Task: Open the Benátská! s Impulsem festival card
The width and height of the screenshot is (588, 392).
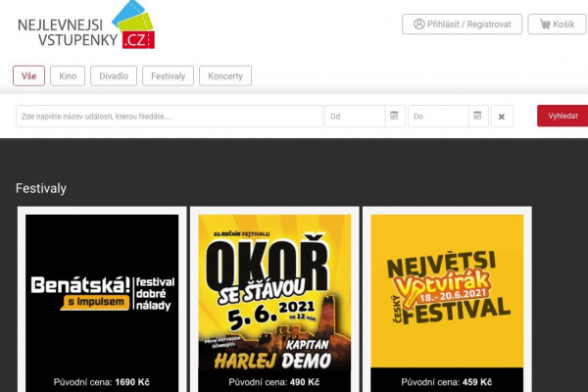Action: [102, 299]
